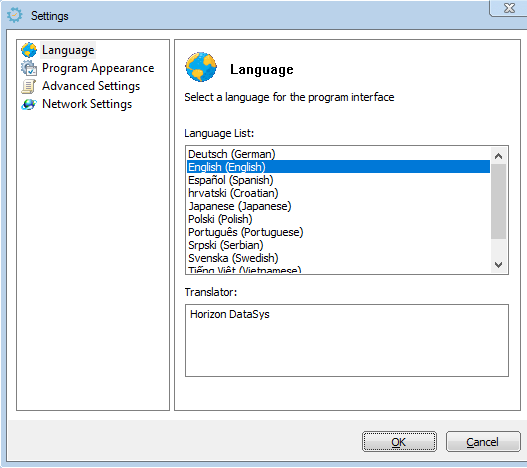The image size is (527, 468).
Task: Click the Settings gear icon in title bar
Action: pos(15,15)
